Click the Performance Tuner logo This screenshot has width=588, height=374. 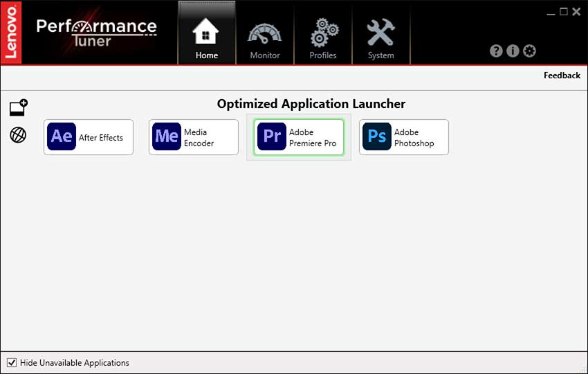tap(96, 33)
